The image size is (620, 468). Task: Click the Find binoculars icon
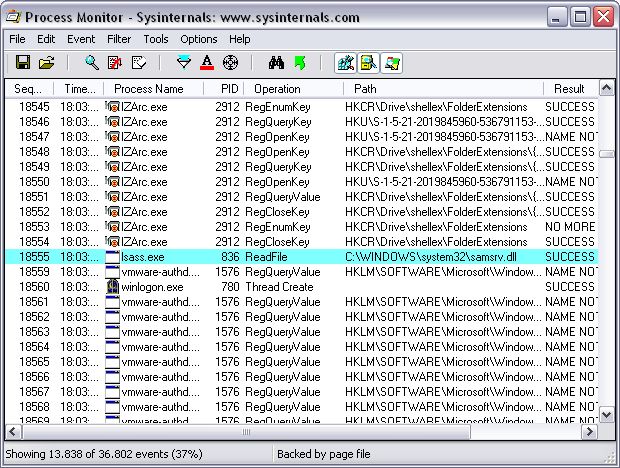(x=275, y=63)
